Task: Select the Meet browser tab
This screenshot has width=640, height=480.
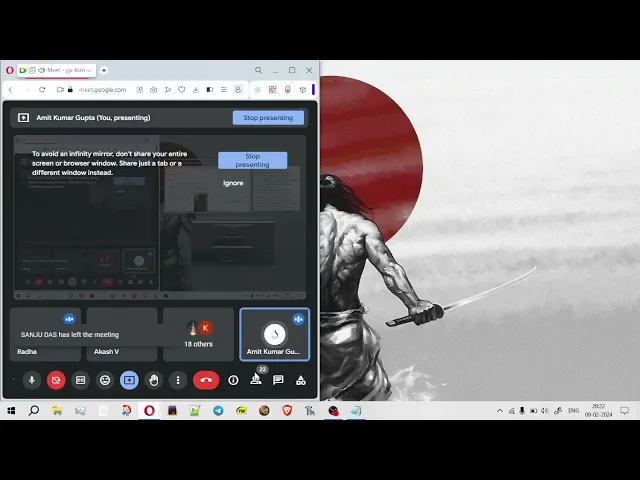Action: tap(57, 70)
